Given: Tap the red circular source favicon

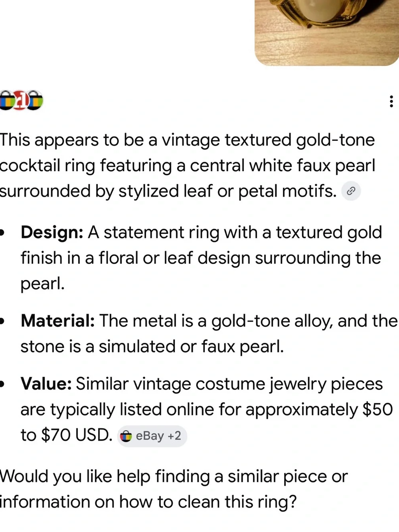Looking at the screenshot, I should [x=22, y=100].
